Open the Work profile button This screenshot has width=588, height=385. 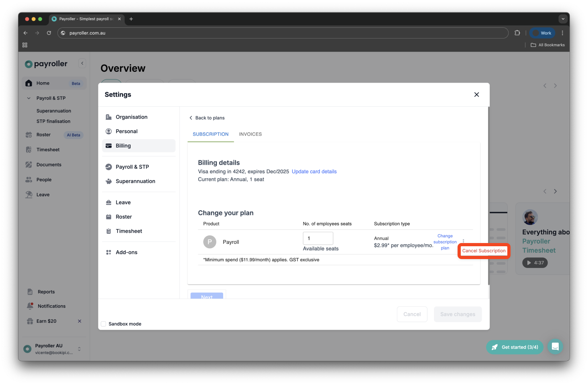[542, 33]
